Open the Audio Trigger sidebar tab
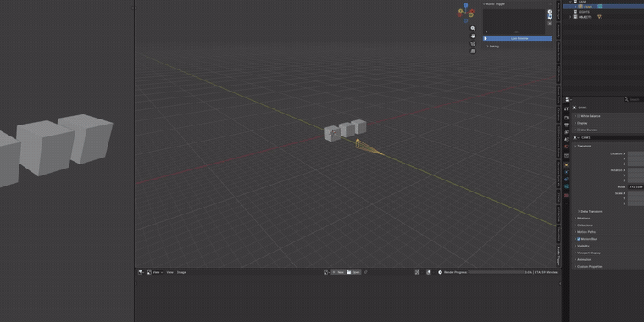The height and width of the screenshot is (322, 644). (x=558, y=255)
